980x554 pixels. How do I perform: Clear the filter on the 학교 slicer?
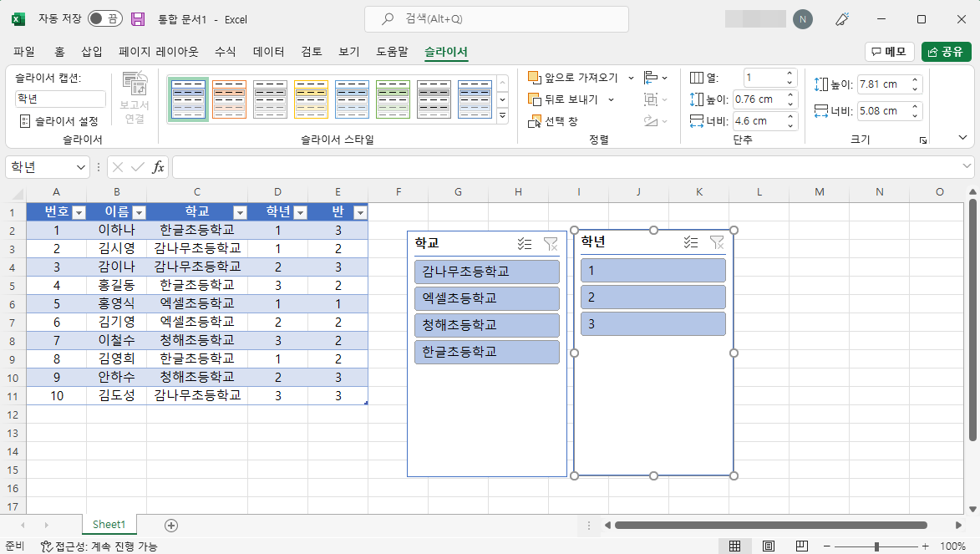[550, 243]
